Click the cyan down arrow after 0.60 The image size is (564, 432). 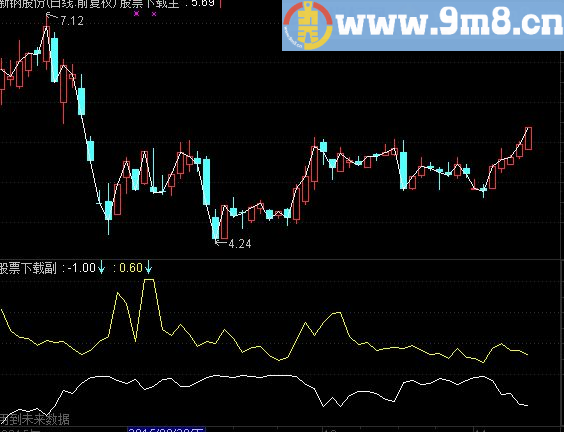click(x=148, y=267)
